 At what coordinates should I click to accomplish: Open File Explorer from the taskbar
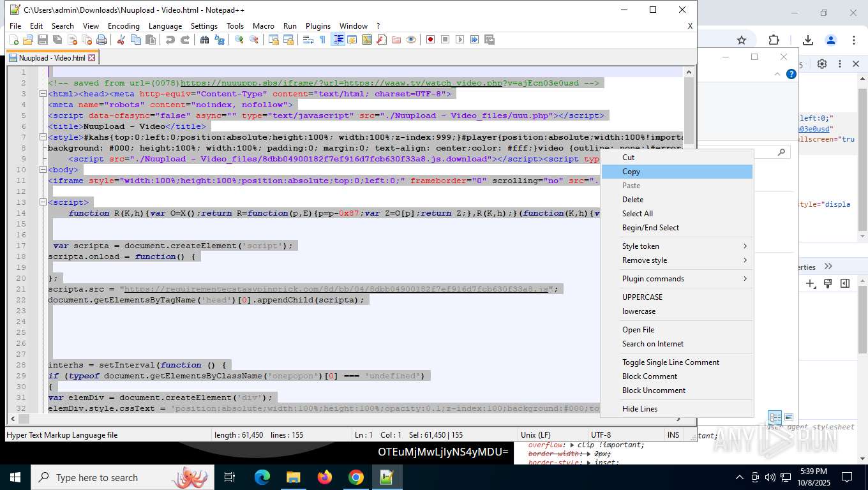coord(293,477)
